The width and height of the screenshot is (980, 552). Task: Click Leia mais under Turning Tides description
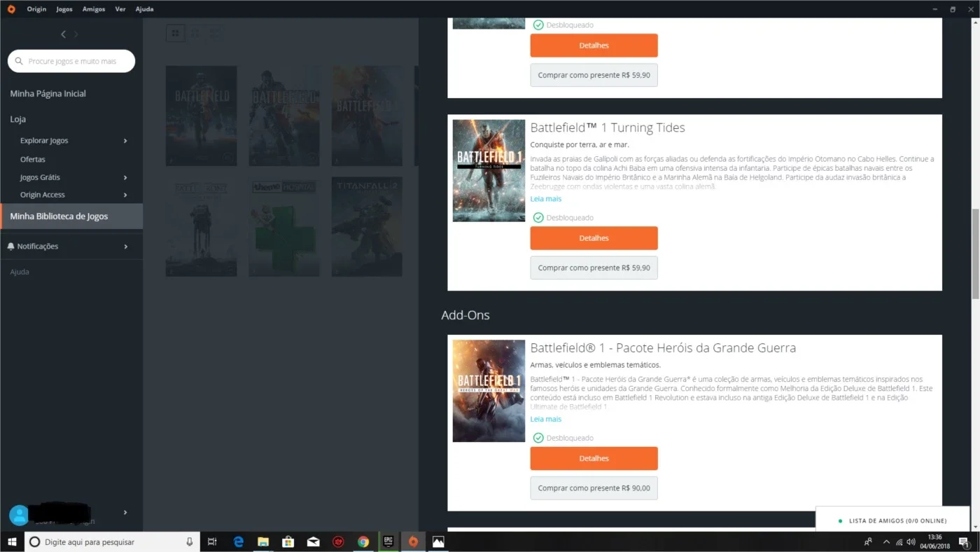click(546, 199)
